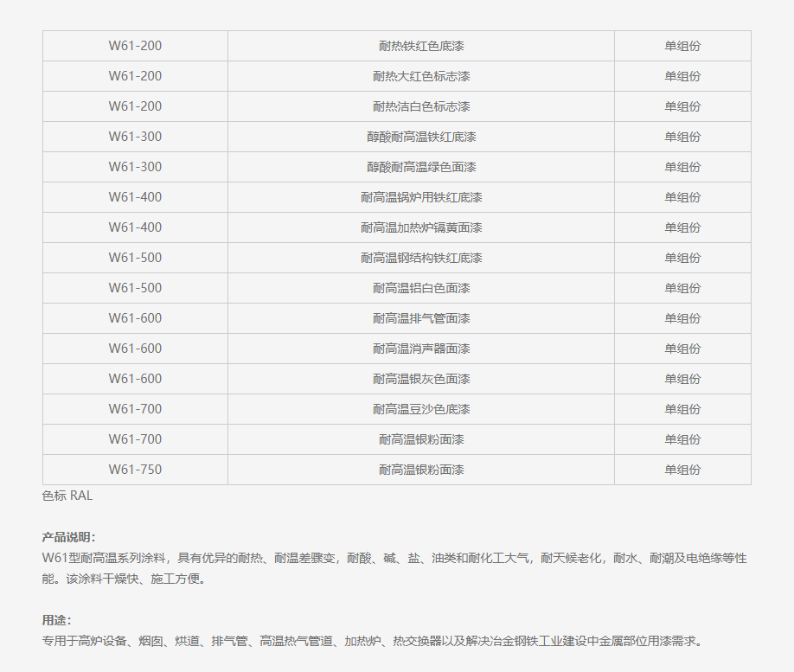The height and width of the screenshot is (672, 794).
Task: Select the 耐高温排气管面漆 entry
Action: pyautogui.click(x=419, y=317)
